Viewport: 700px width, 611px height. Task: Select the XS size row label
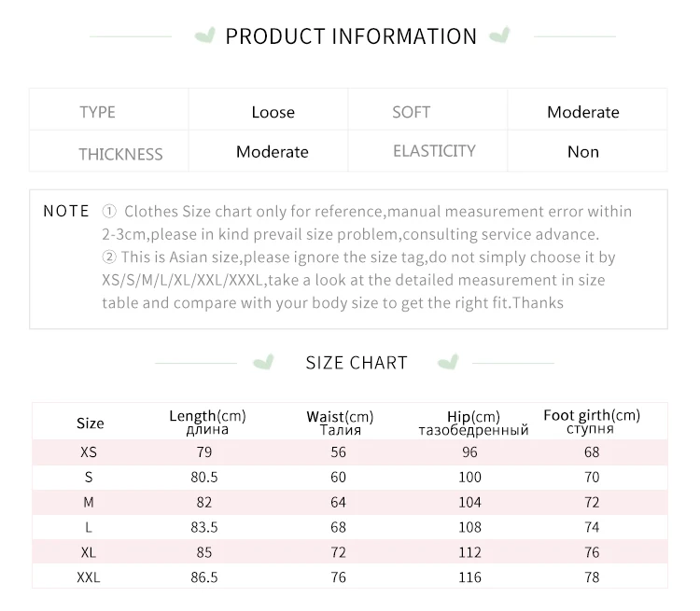coord(89,452)
